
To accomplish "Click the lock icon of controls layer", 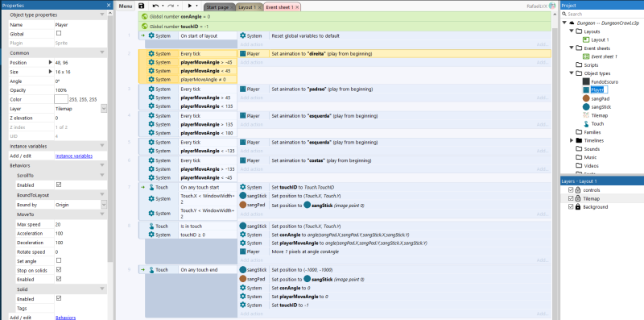I will pyautogui.click(x=578, y=190).
